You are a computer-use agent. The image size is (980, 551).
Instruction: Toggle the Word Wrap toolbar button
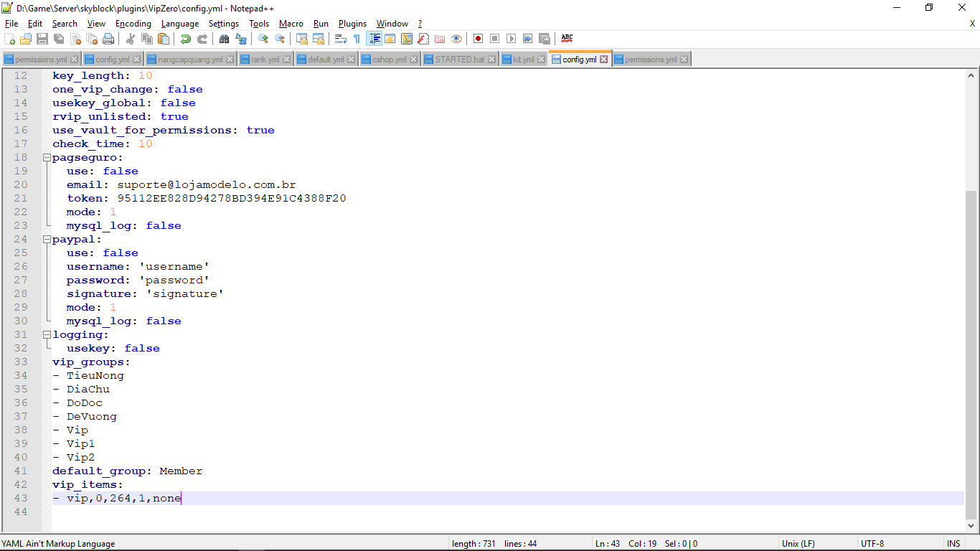[x=341, y=39]
